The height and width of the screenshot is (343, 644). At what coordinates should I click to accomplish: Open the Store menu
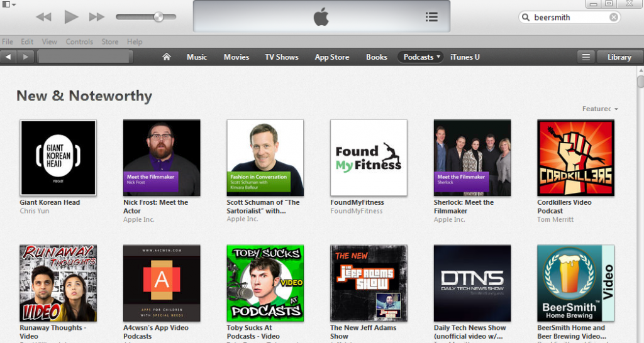click(x=109, y=41)
